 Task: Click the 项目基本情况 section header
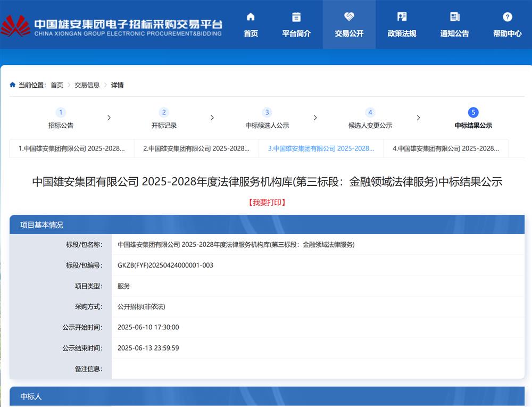tap(267, 225)
